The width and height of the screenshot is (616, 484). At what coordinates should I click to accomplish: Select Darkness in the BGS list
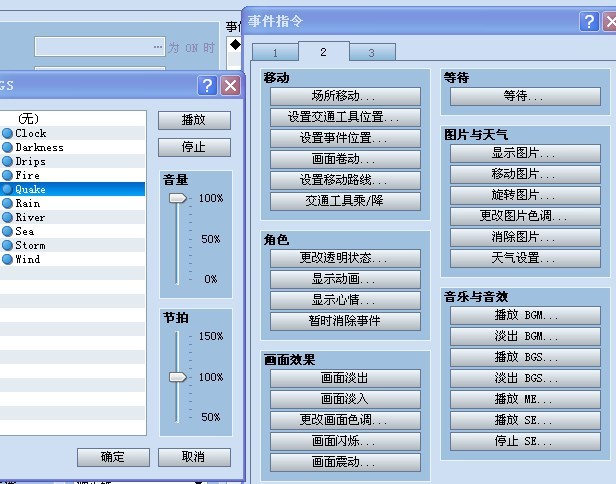click(73, 147)
